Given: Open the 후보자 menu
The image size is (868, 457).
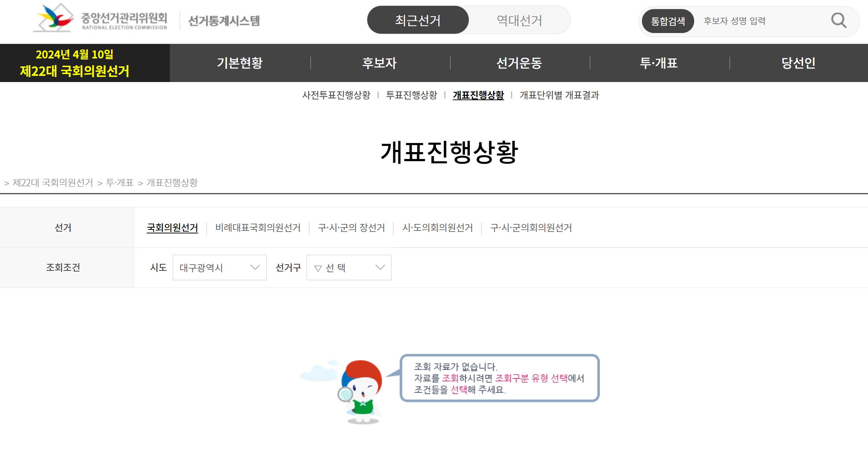Looking at the screenshot, I should 380,63.
